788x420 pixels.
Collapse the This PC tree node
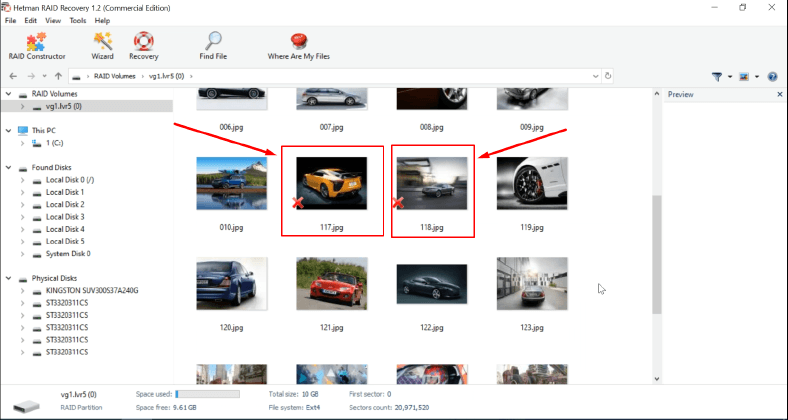8,131
